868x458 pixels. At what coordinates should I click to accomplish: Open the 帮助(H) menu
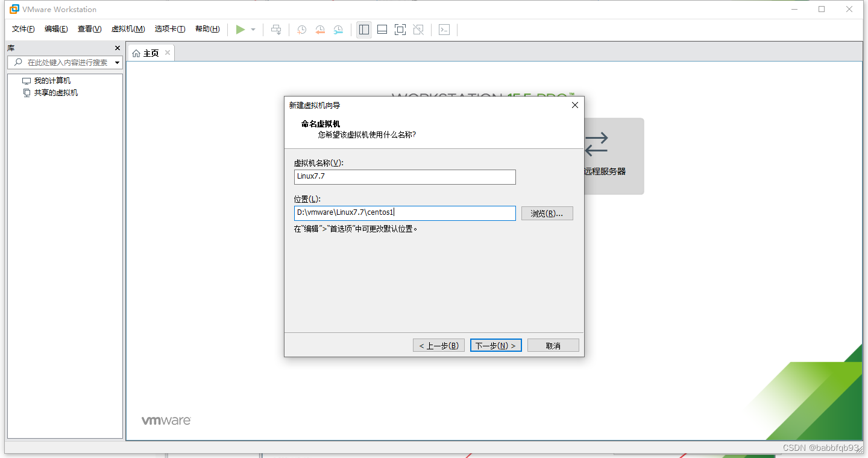point(207,29)
